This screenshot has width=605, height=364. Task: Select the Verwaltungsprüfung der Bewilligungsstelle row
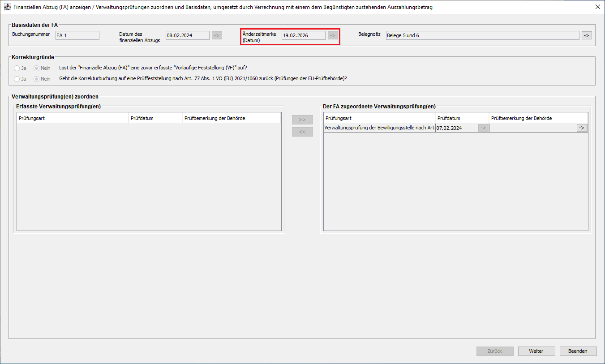tap(379, 128)
